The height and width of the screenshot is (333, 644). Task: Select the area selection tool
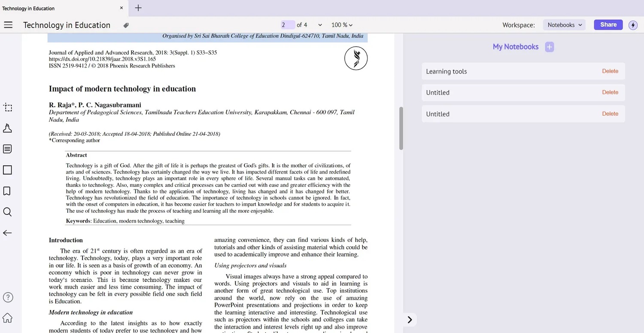[x=7, y=107]
